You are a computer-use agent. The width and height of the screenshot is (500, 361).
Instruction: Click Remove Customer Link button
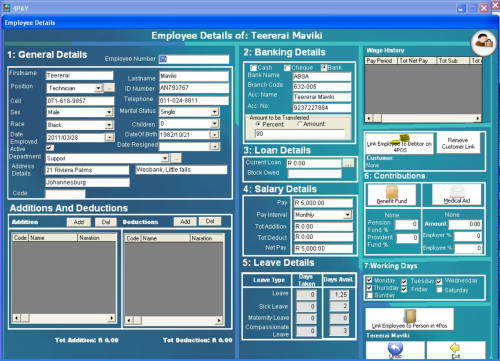pos(458,143)
